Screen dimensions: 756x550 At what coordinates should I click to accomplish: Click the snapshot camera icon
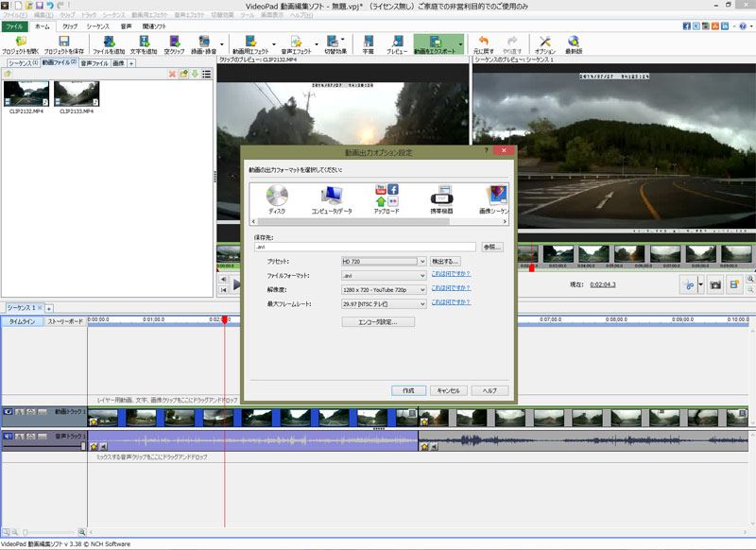[x=715, y=284]
